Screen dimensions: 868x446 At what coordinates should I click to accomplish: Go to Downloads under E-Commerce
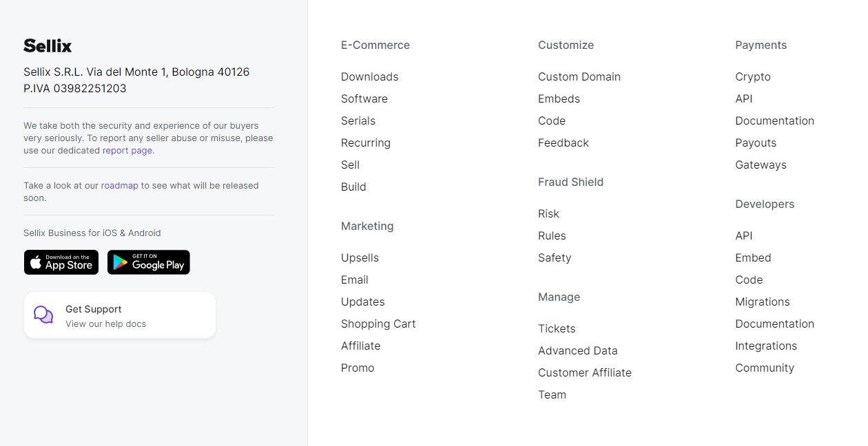tap(370, 76)
